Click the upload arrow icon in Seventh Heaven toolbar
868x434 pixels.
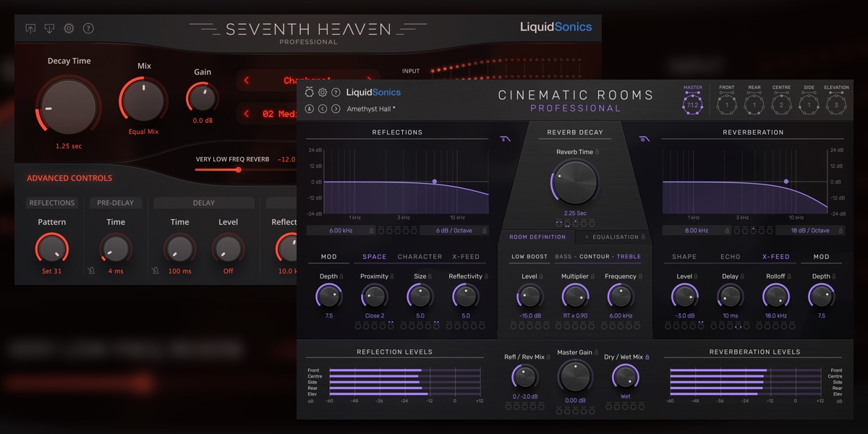pyautogui.click(x=29, y=28)
